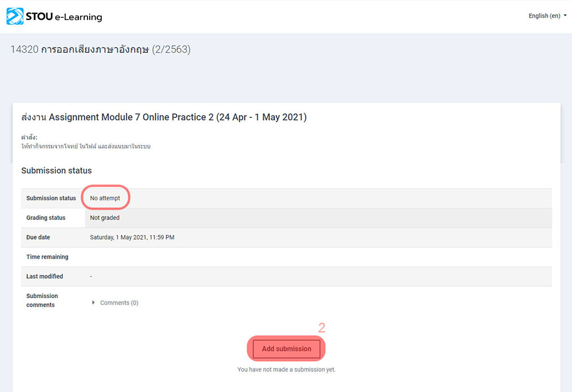The width and height of the screenshot is (572, 392).
Task: Open the Comments (0) link
Action: tap(119, 303)
